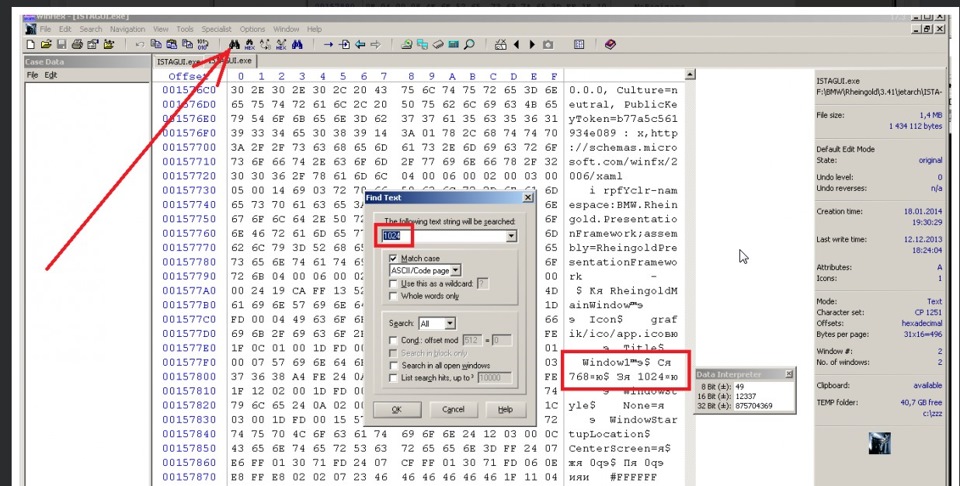The height and width of the screenshot is (486, 960).
Task: Enable Use this as a wildcard
Action: [x=393, y=284]
